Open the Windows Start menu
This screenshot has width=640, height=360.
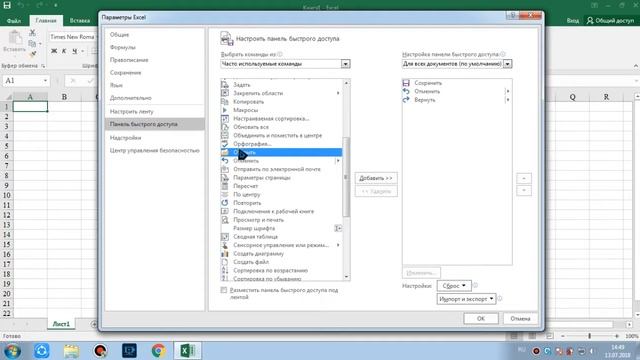point(12,351)
